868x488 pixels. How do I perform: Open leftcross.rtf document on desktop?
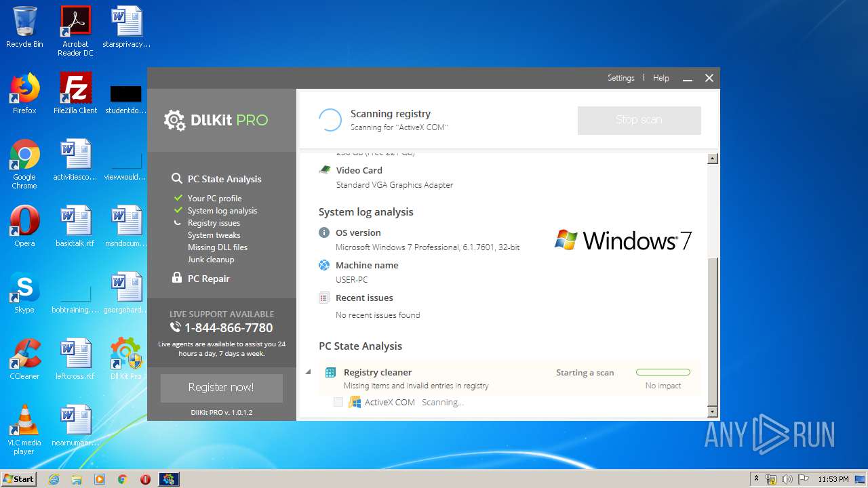75,359
